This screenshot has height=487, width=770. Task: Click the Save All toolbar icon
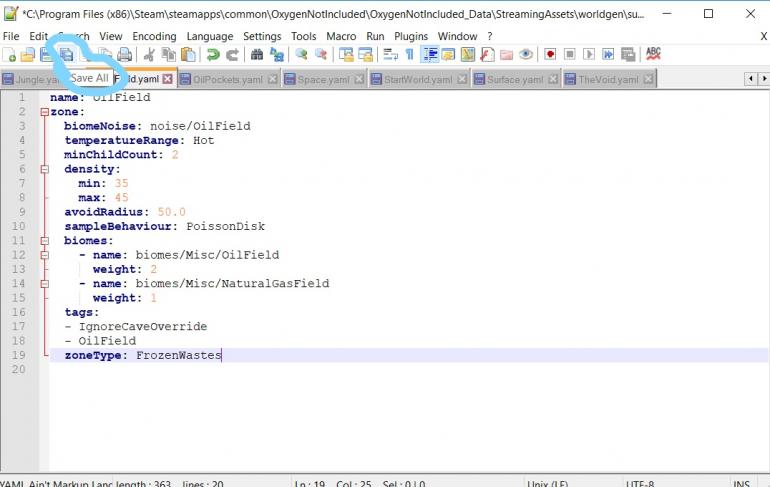tap(65, 54)
